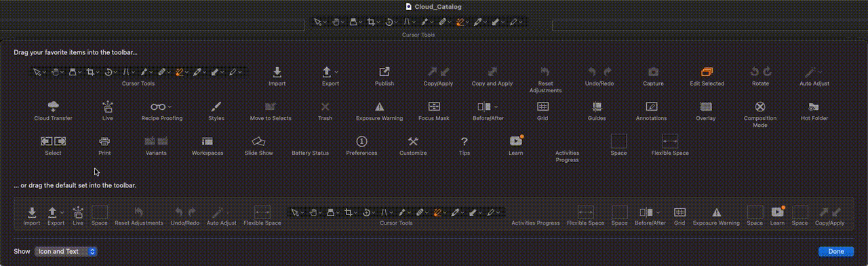The width and height of the screenshot is (868, 266).
Task: Select the Trash toolbar item
Action: point(325,111)
